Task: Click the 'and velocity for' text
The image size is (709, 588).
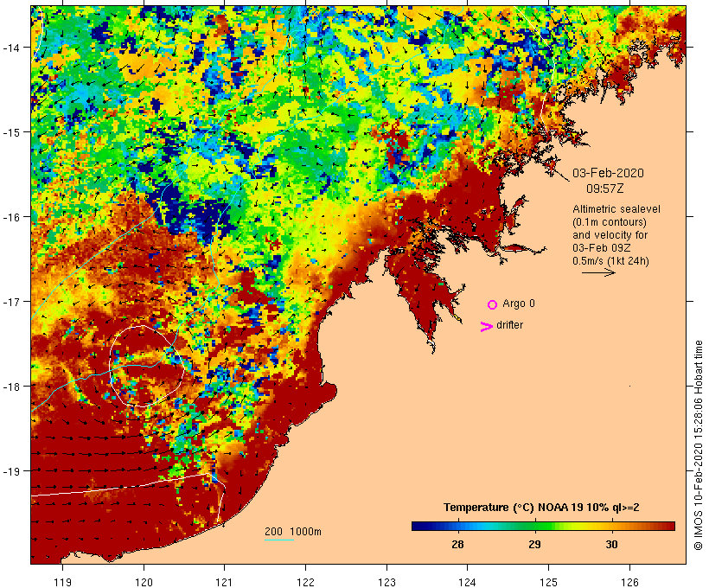Action: (610, 234)
